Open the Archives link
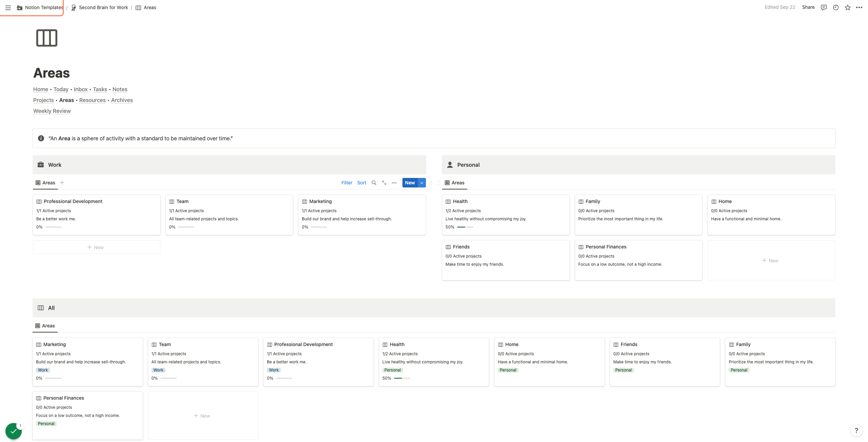The image size is (868, 442). click(122, 100)
